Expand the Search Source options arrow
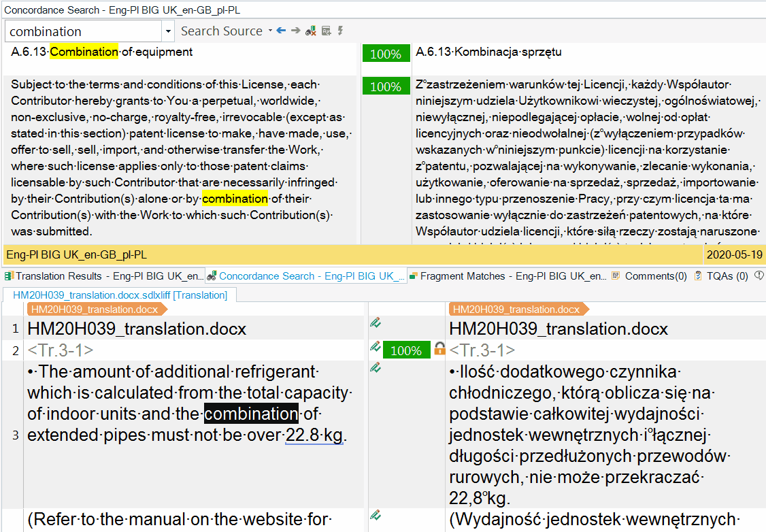Screen dimensions: 766x532 point(270,31)
